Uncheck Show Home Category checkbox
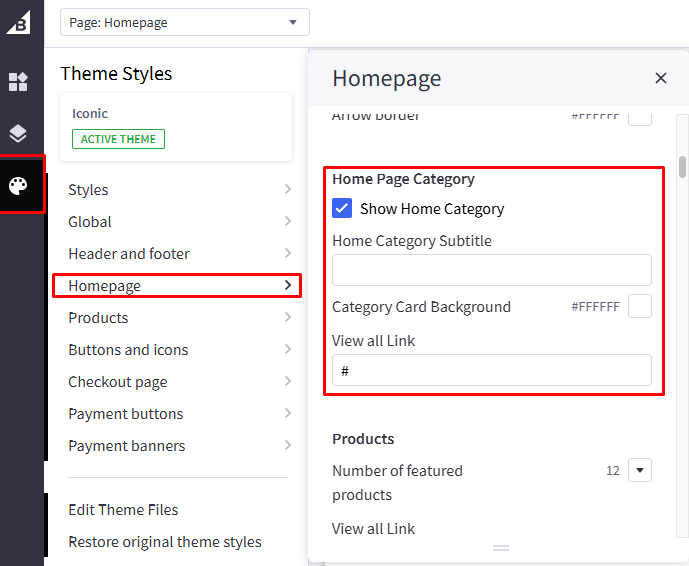689x566 pixels. (x=342, y=208)
